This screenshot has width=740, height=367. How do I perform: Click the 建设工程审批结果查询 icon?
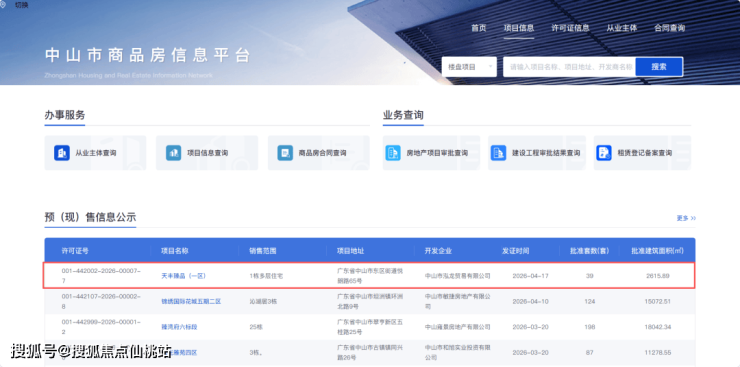(498, 153)
